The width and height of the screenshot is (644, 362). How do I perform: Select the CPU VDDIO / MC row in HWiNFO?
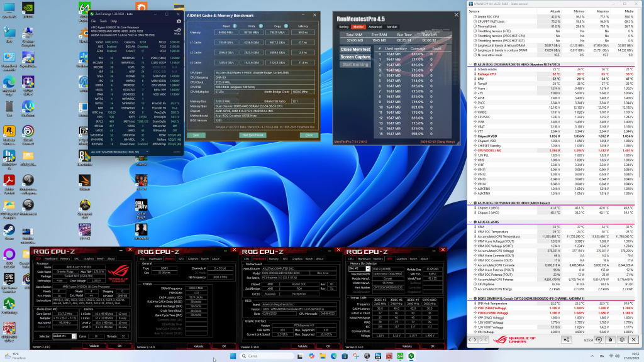tap(554, 151)
